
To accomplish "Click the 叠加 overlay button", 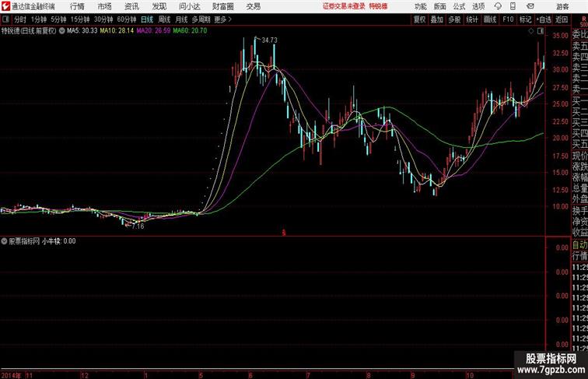I will 437,19.
